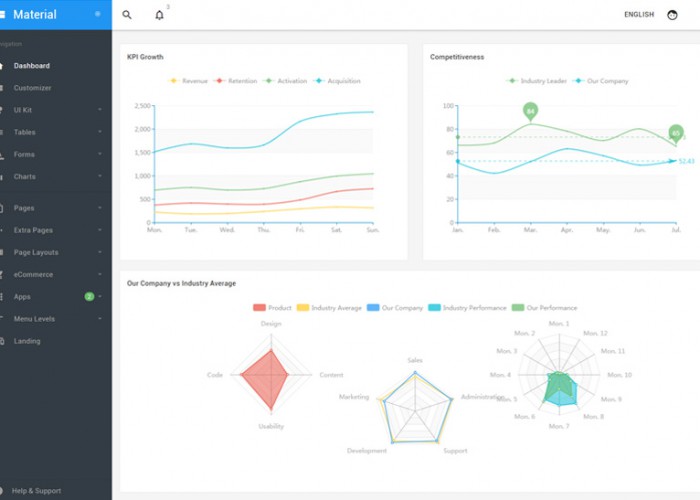Open Help & Support link

click(x=36, y=491)
